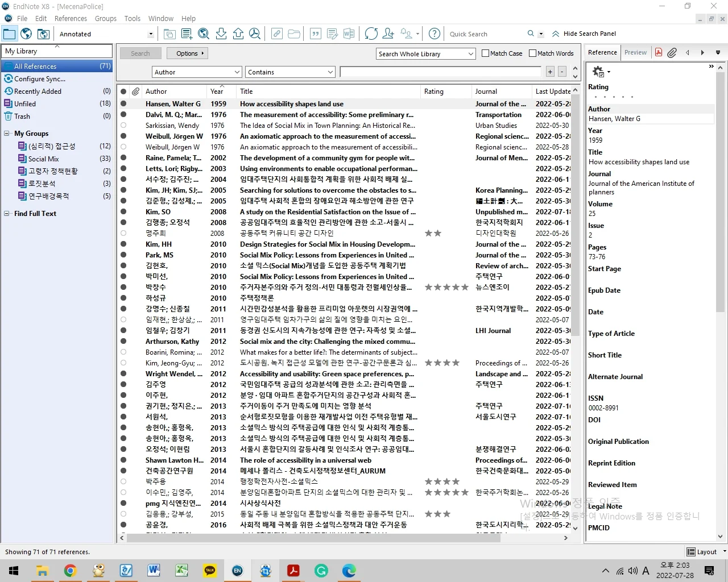This screenshot has width=728, height=582.
Task: Click the Attach File paperclip icon
Action: [672, 52]
